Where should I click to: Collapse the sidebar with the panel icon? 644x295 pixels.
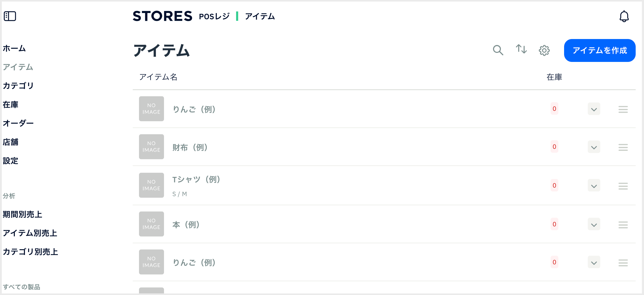[10, 16]
